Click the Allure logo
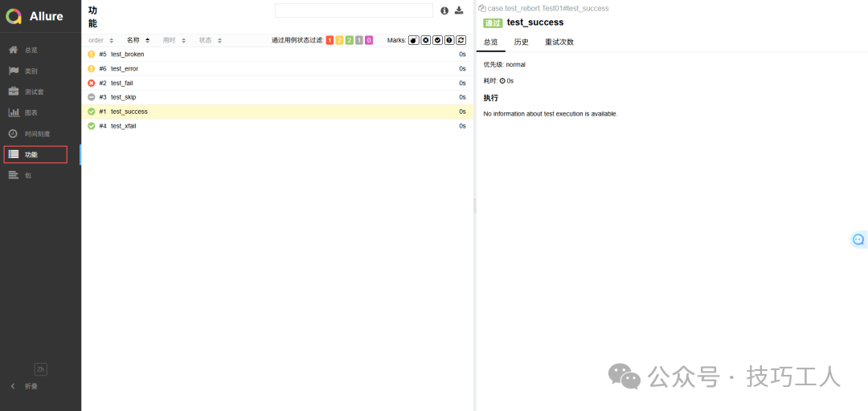 tap(35, 16)
